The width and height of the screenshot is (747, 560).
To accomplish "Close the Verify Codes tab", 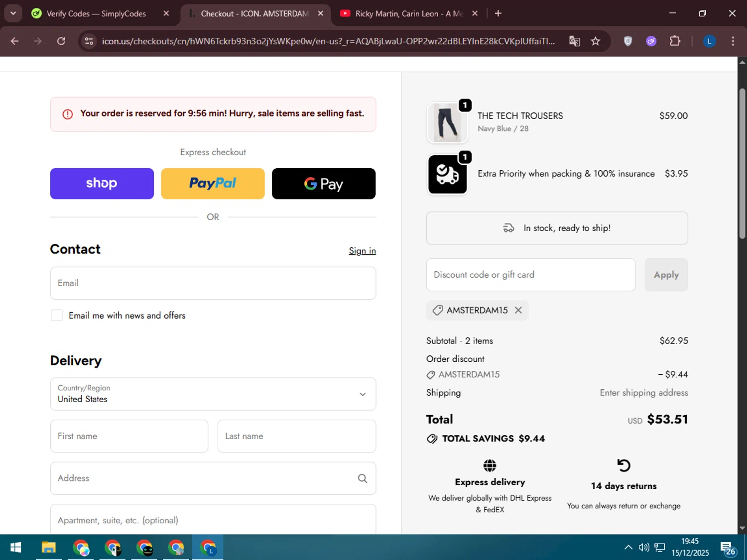I will click(x=166, y=13).
